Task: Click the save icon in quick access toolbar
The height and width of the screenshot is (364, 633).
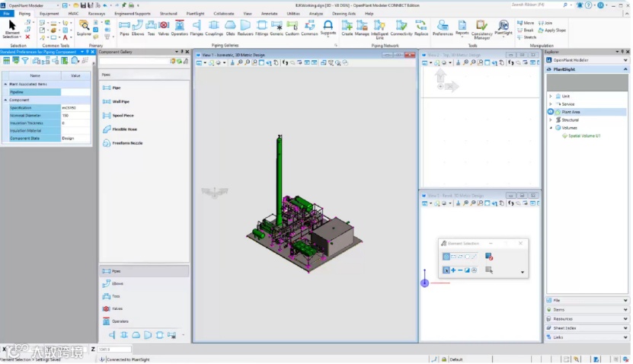Action: click(x=83, y=5)
